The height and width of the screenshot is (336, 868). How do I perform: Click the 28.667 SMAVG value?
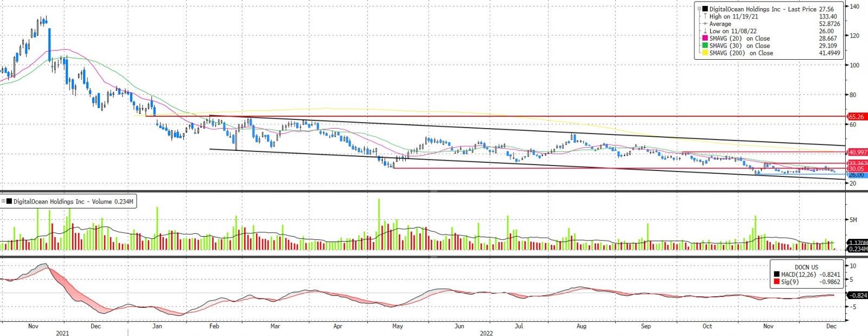[828, 39]
